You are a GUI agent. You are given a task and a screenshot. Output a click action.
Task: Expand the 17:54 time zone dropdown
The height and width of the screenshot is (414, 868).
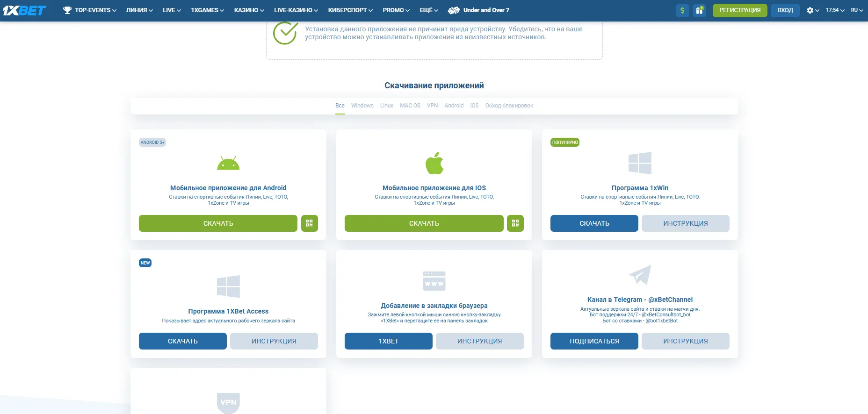[x=835, y=10]
